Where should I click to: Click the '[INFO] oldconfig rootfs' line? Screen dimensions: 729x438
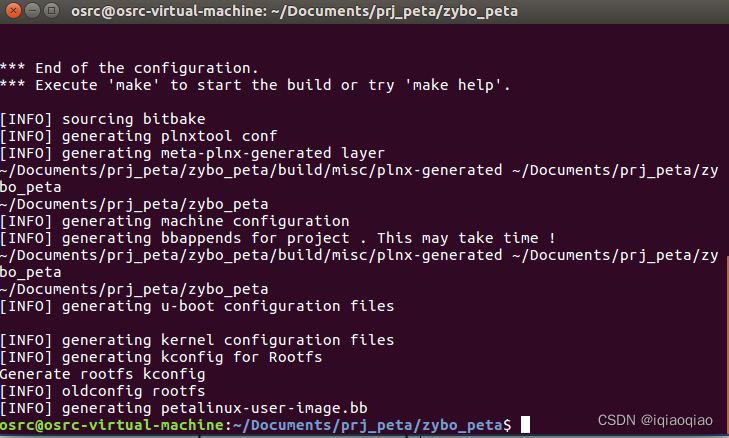pyautogui.click(x=102, y=392)
